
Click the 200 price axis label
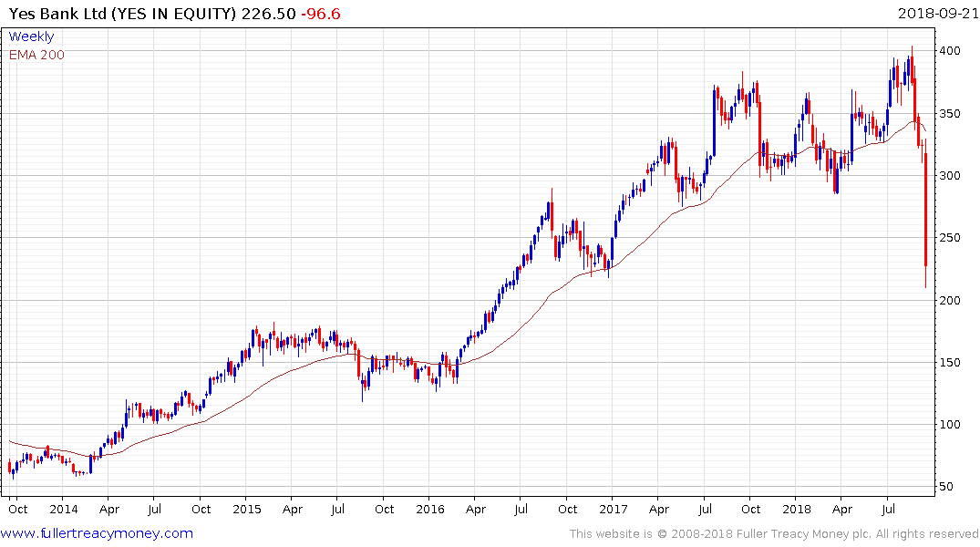pyautogui.click(x=950, y=300)
